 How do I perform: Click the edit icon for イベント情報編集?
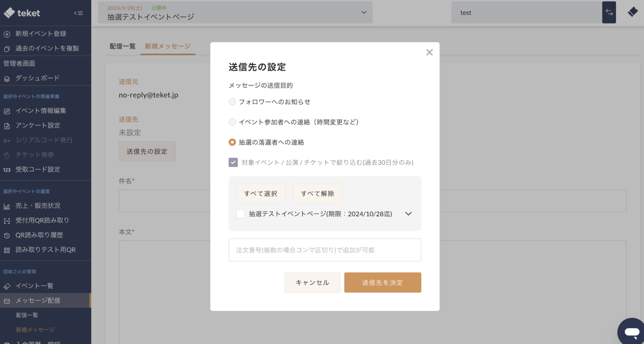(7, 111)
